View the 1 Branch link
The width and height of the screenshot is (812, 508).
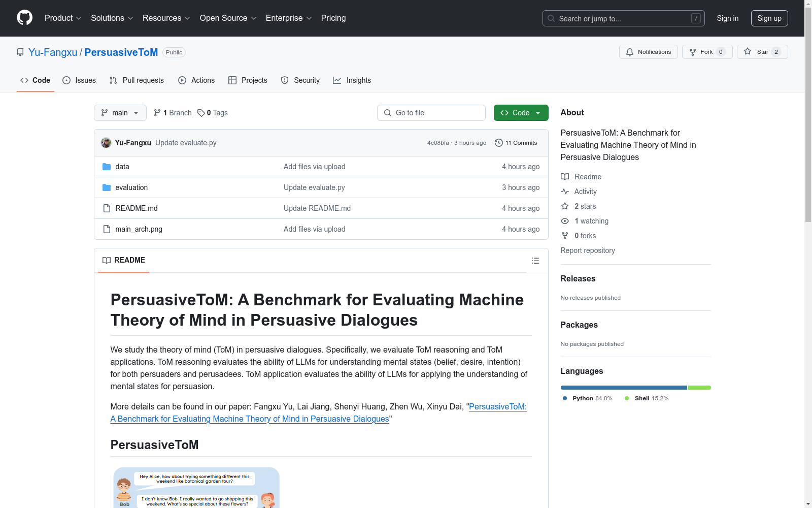(x=173, y=113)
